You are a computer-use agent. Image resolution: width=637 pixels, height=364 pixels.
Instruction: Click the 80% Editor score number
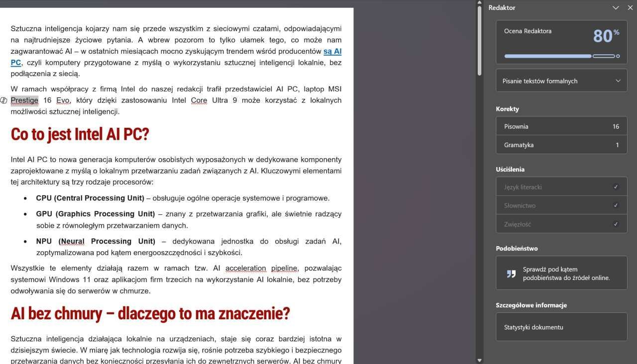click(603, 36)
